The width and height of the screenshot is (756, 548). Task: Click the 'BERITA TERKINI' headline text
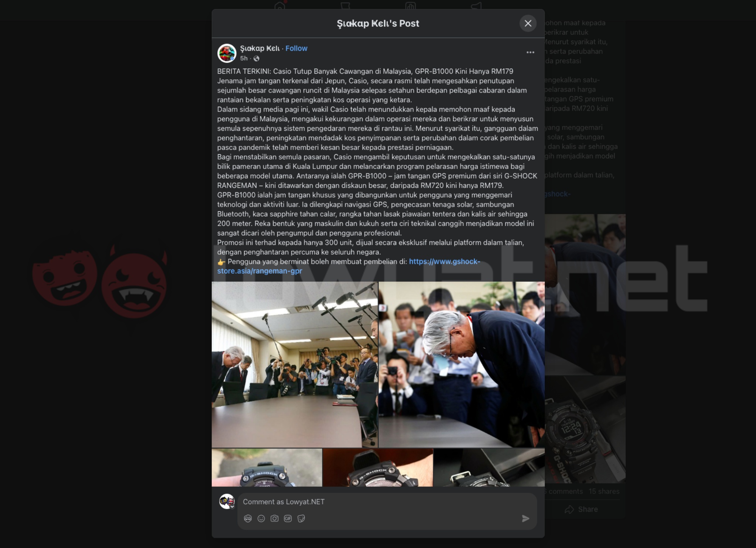(x=243, y=71)
